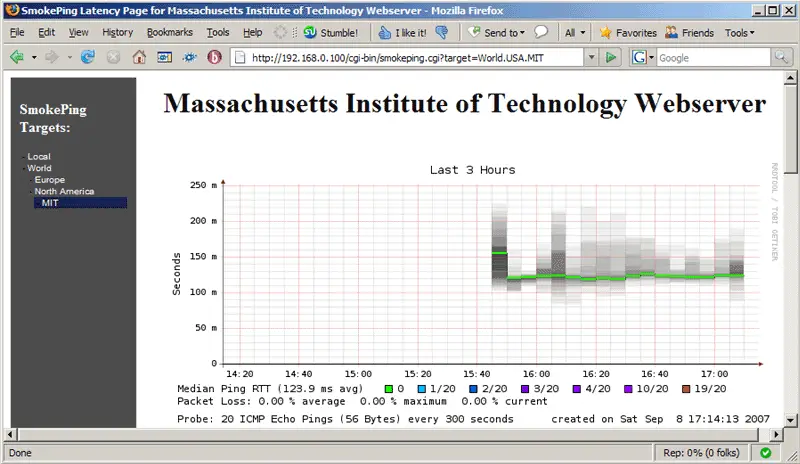Image resolution: width=800 pixels, height=464 pixels.
Task: Click the grayed Forward arrow button
Action: [52, 57]
